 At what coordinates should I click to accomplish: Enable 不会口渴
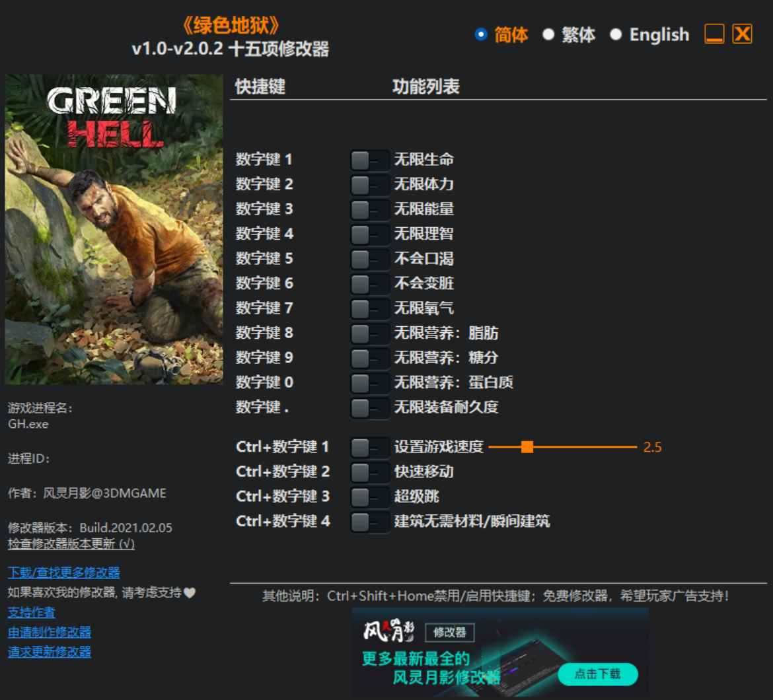tap(369, 258)
